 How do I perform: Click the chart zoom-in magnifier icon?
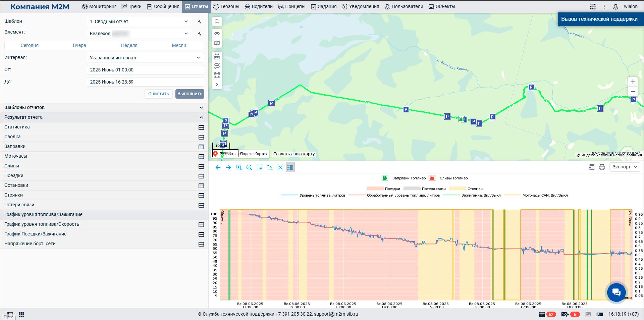point(239,167)
